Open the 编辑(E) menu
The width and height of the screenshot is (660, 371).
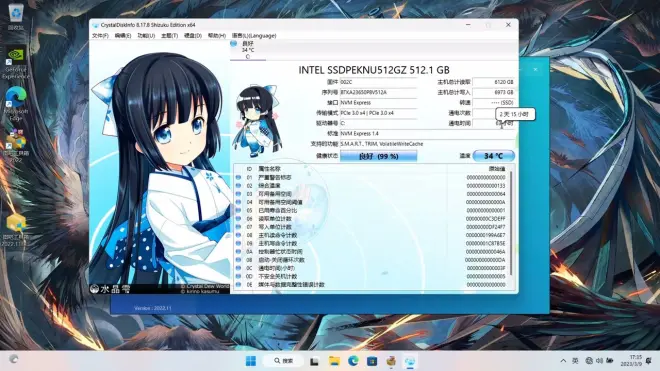click(x=123, y=36)
